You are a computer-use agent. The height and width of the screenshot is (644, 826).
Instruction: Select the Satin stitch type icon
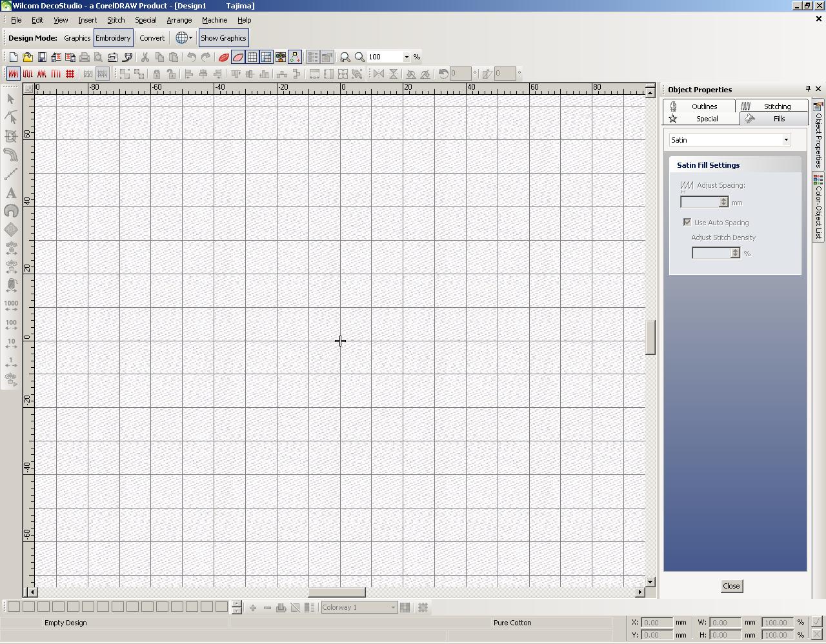13,74
